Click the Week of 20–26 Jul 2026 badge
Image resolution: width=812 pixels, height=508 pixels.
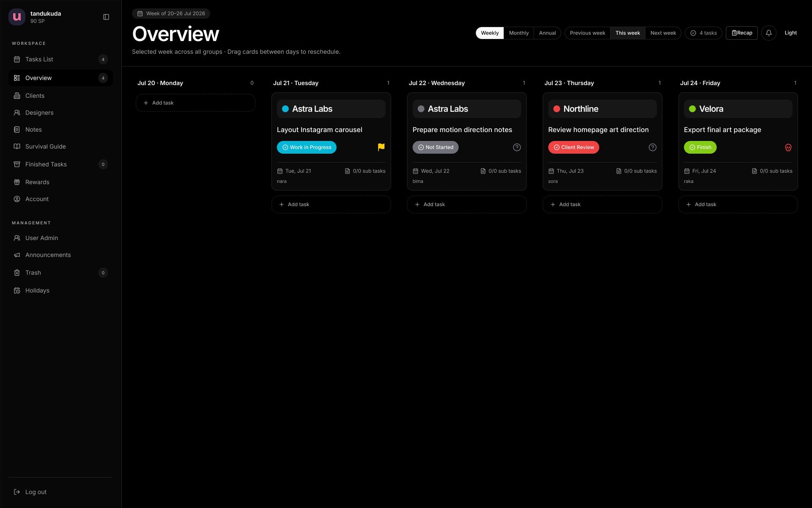171,14
